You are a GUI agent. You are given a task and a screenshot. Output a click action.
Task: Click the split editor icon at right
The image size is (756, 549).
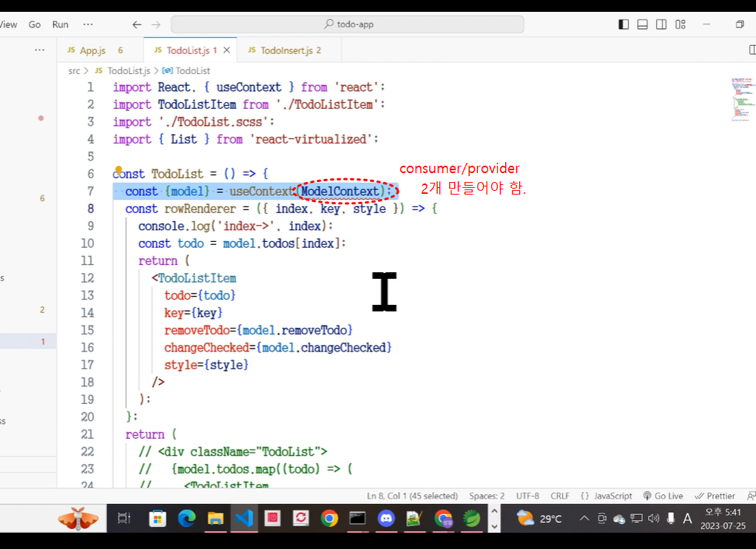click(x=752, y=50)
